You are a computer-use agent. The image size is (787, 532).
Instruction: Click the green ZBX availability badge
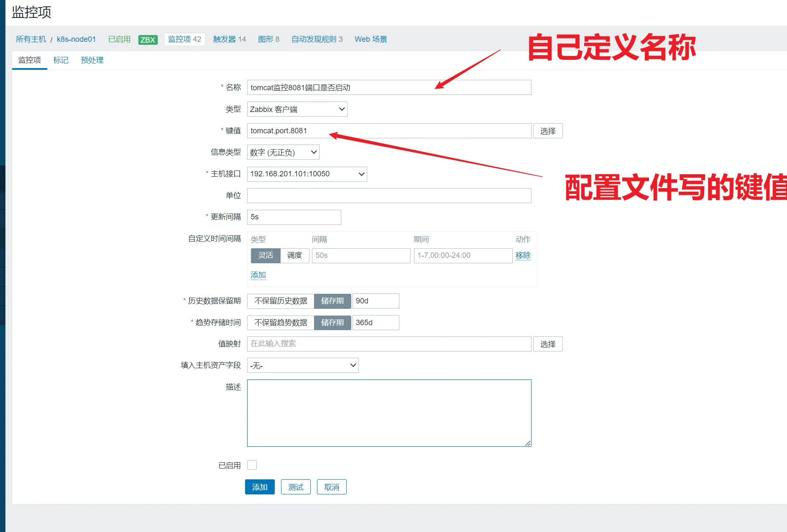click(x=148, y=40)
